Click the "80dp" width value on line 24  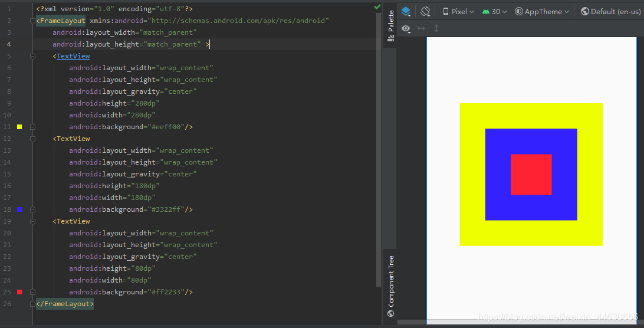point(139,280)
